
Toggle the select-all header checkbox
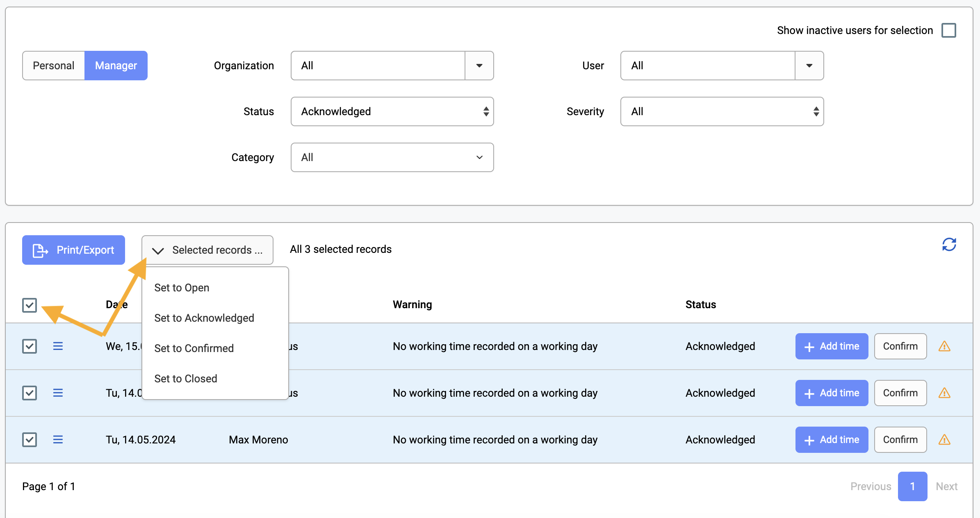[x=30, y=305]
